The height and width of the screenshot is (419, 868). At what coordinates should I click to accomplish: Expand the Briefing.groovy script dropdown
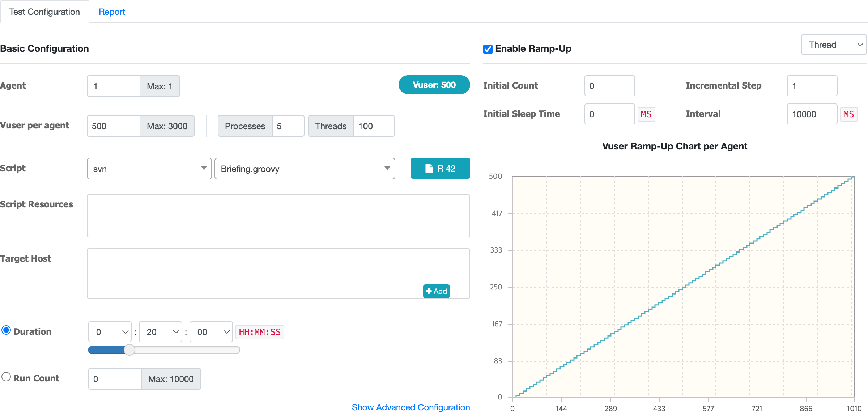tap(305, 169)
